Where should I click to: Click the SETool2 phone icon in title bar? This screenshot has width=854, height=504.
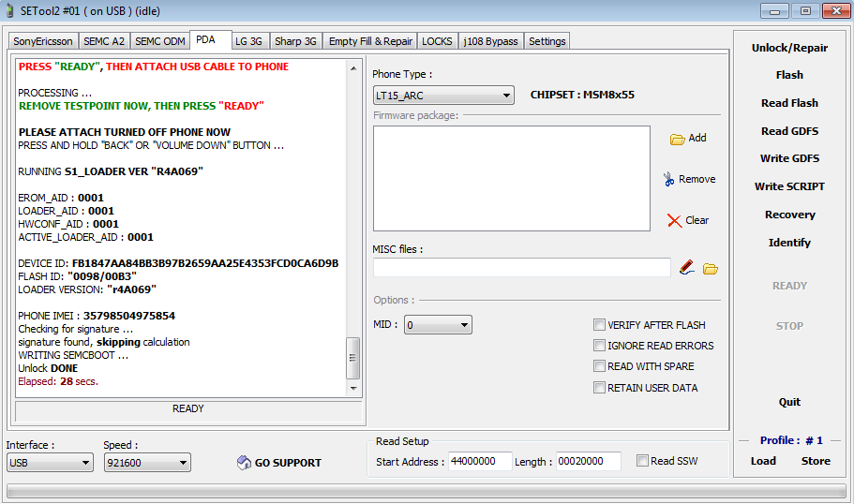tap(9, 11)
